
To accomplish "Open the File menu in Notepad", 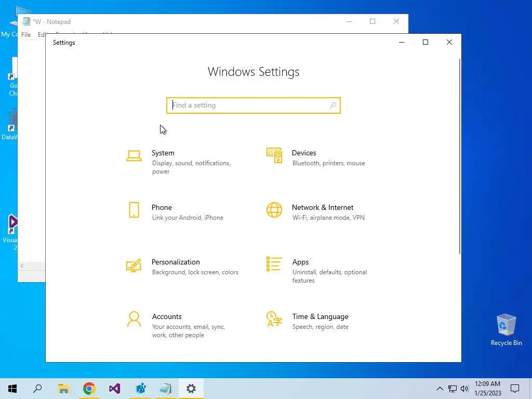I will (x=26, y=35).
